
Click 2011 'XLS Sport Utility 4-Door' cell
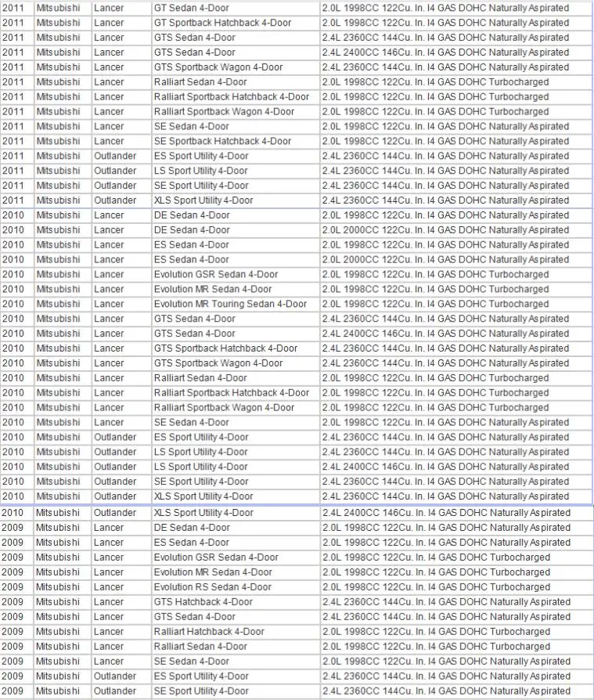236,200
